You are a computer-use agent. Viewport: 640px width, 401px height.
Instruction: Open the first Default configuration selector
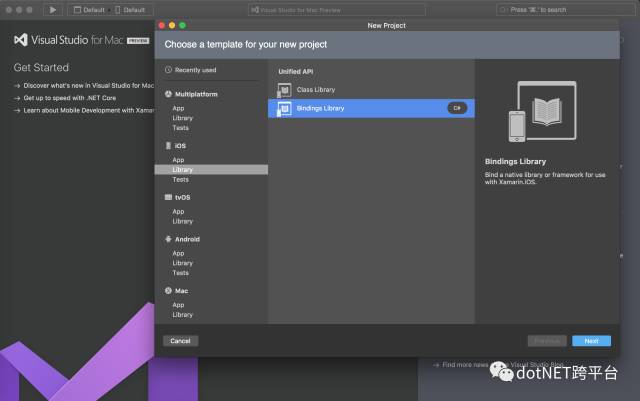(89, 10)
